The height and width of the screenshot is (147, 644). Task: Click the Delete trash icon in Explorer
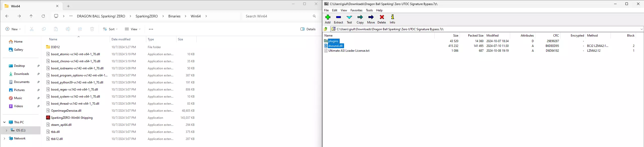92,29
